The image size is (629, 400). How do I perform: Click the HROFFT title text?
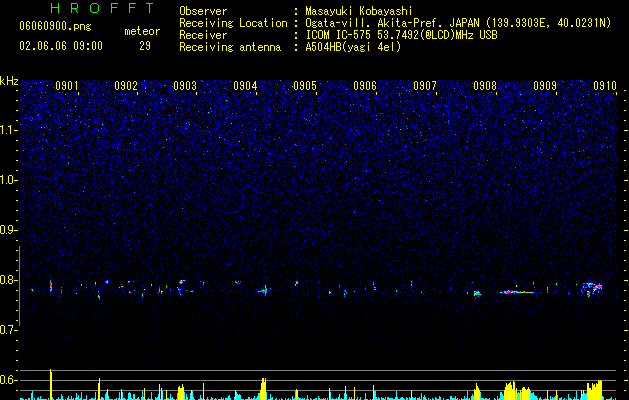[x=102, y=8]
